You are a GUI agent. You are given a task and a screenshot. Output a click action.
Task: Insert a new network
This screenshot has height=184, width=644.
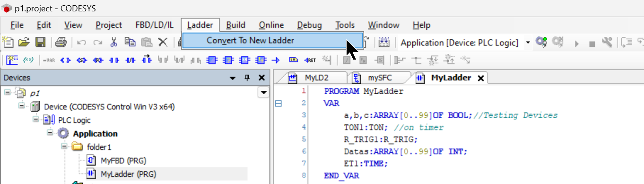12,60
